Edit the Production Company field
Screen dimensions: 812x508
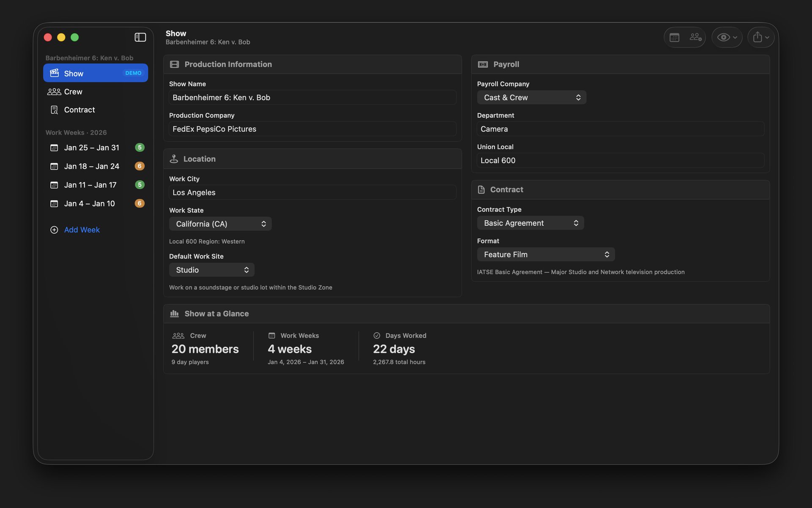(x=313, y=129)
